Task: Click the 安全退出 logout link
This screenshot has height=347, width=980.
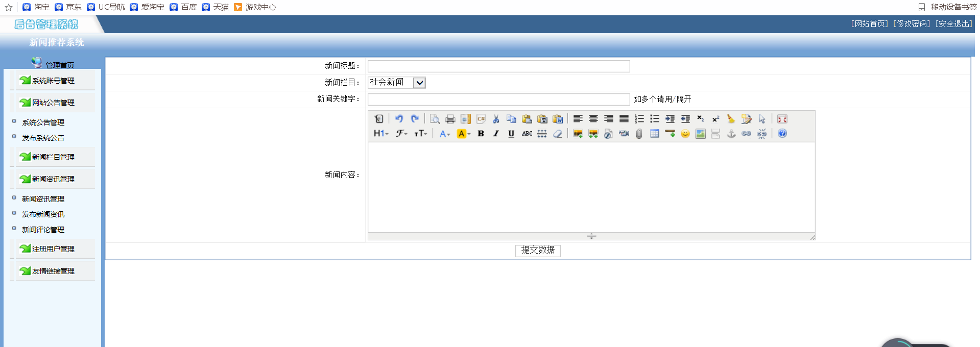Action: [x=953, y=24]
